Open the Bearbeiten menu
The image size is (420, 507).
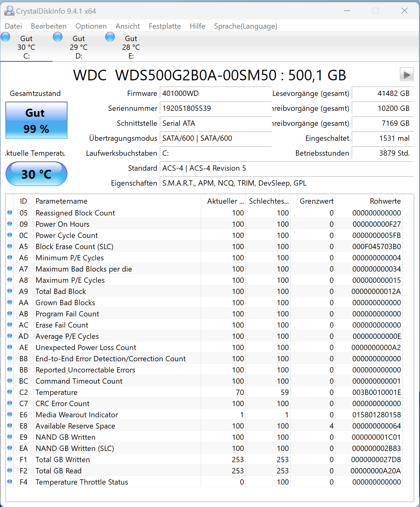49,26
